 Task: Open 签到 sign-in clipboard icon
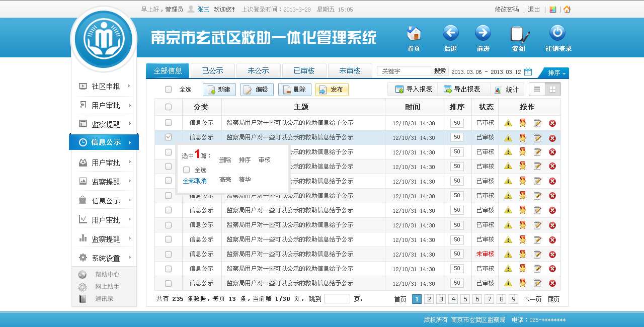519,34
